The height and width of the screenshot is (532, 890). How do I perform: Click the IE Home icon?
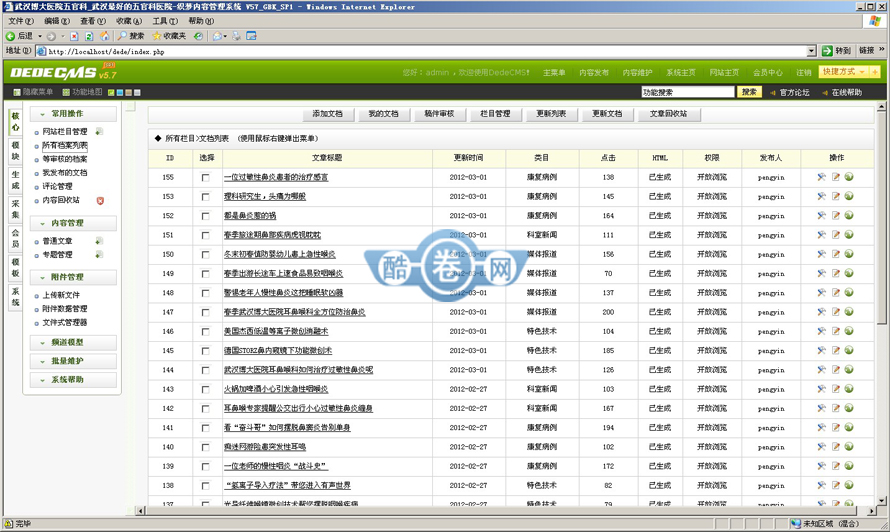coord(104,36)
